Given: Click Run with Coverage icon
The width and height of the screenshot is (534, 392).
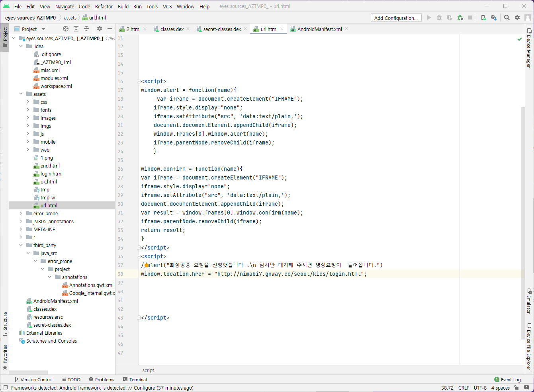Looking at the screenshot, I should point(450,18).
